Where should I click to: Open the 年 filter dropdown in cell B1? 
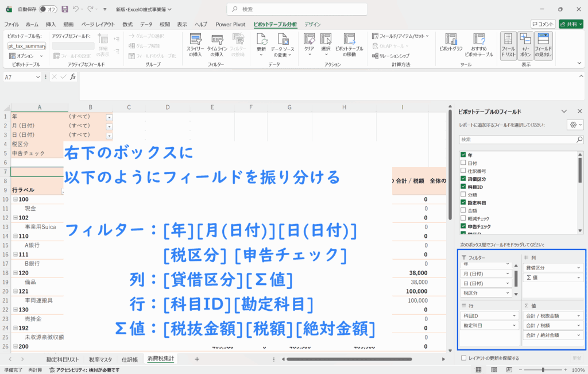click(109, 117)
